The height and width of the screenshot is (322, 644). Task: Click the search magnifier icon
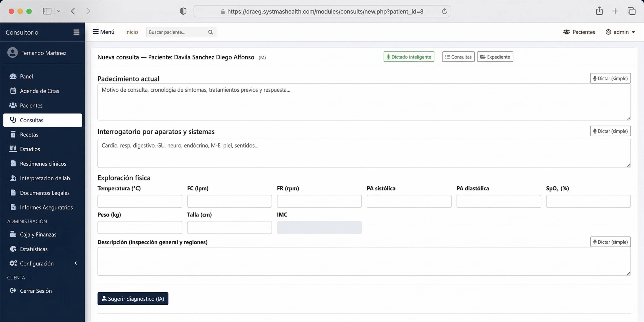point(211,32)
